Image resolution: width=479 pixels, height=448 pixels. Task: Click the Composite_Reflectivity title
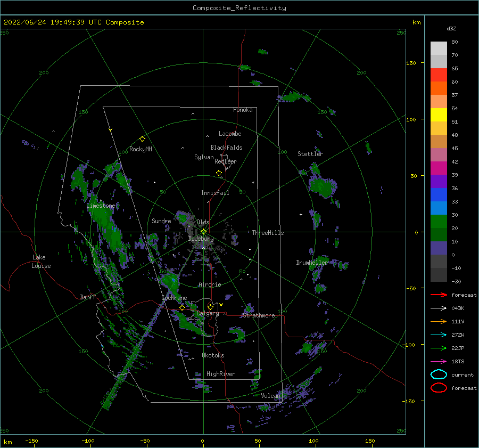click(x=240, y=8)
